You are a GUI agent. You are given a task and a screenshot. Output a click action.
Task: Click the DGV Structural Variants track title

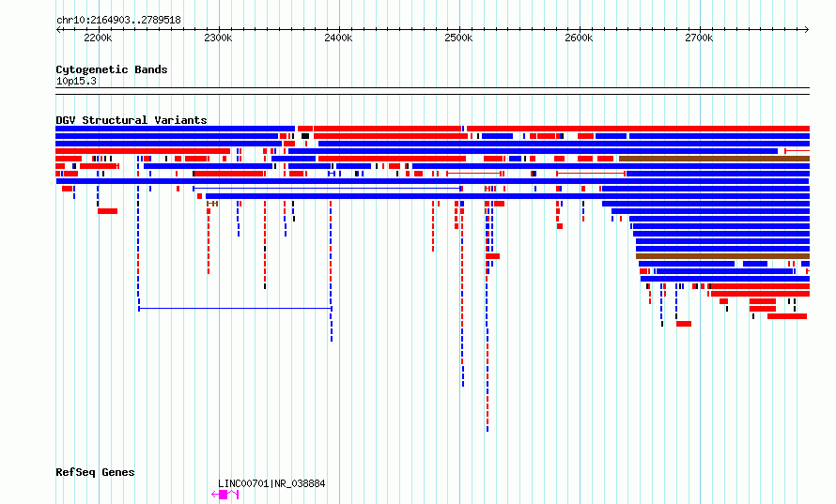coord(132,120)
